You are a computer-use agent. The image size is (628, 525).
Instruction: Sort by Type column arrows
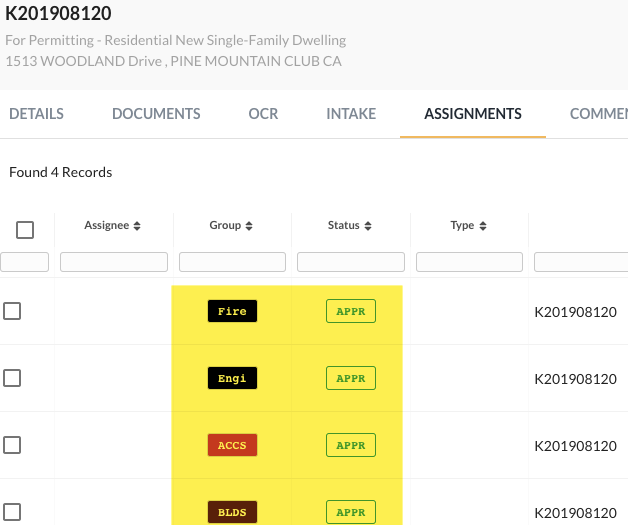(482, 226)
